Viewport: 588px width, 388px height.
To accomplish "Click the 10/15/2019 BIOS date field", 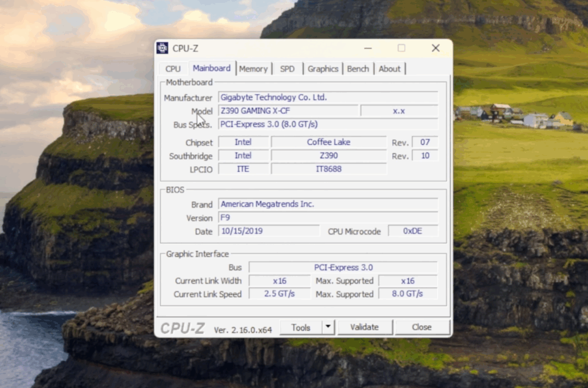I will (269, 231).
